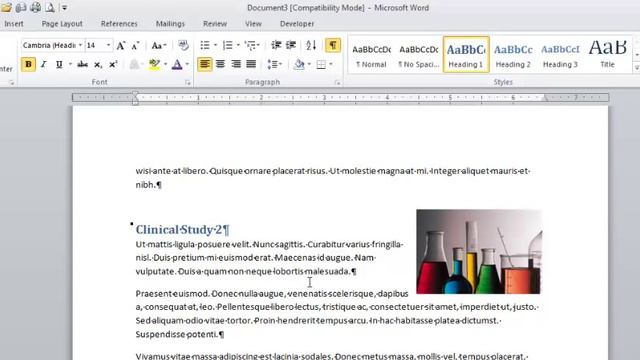Apply the Heading 1 style
Viewport: 640px width, 360px height.
click(466, 55)
